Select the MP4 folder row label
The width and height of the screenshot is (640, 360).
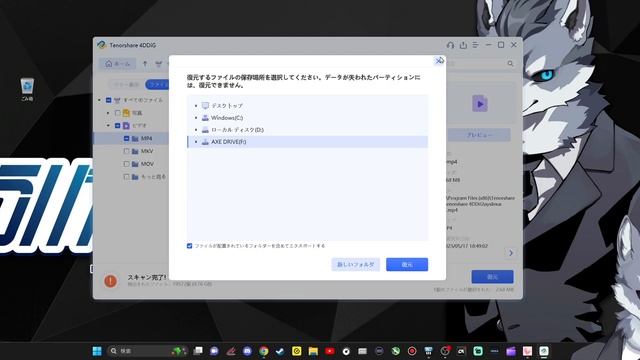click(x=147, y=138)
